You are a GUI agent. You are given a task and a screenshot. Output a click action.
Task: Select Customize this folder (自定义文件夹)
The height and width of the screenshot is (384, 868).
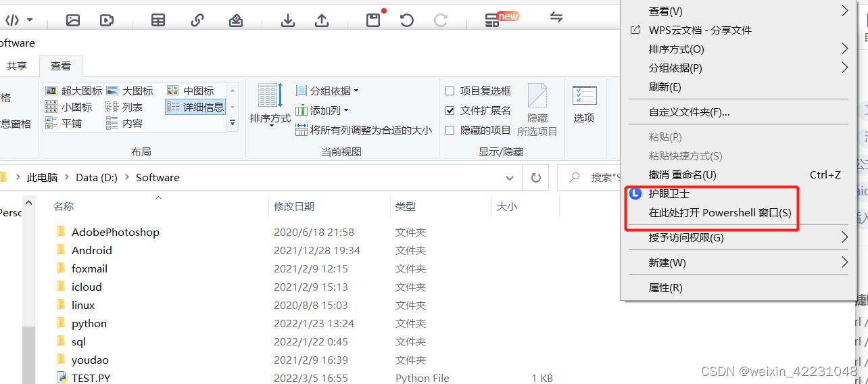[x=738, y=112]
